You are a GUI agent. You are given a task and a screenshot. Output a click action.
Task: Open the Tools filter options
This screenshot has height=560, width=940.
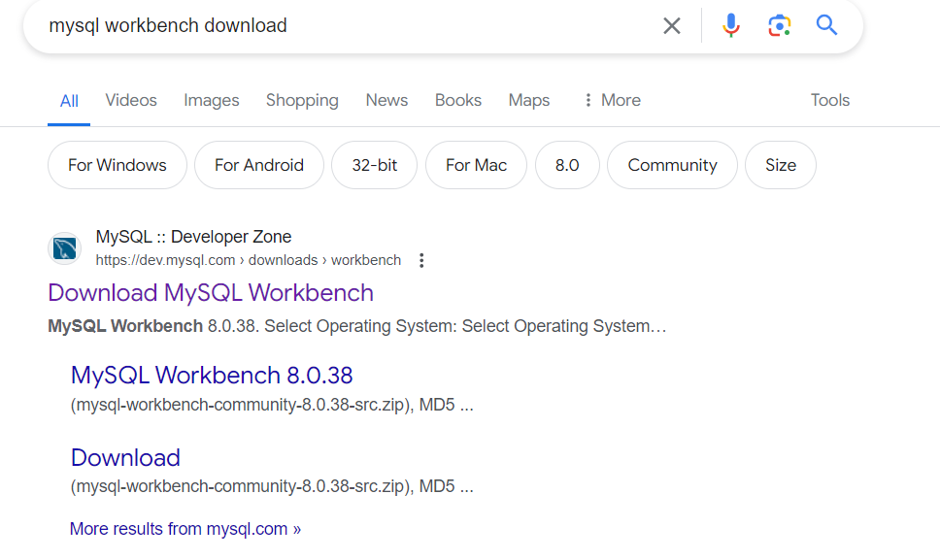[x=829, y=100]
